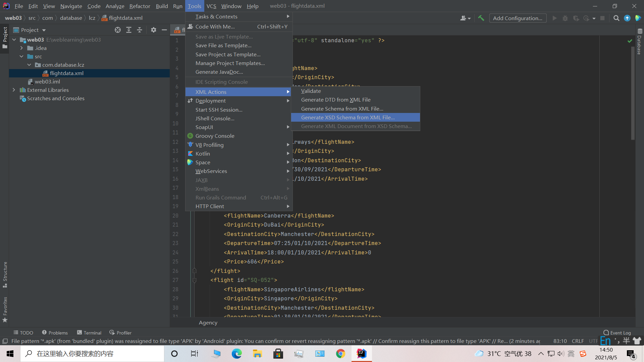Open Project panel settings gear
This screenshot has width=644, height=362.
click(153, 30)
